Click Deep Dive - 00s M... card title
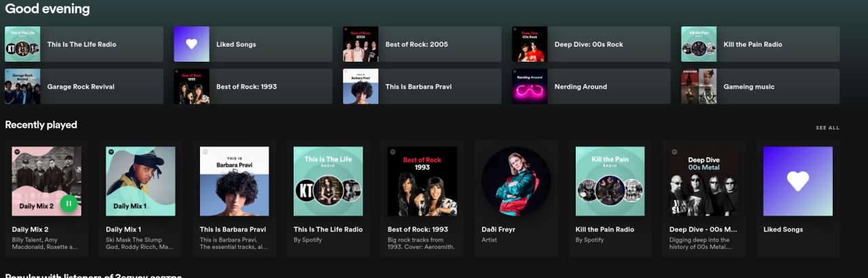The image size is (868, 278). (x=703, y=229)
